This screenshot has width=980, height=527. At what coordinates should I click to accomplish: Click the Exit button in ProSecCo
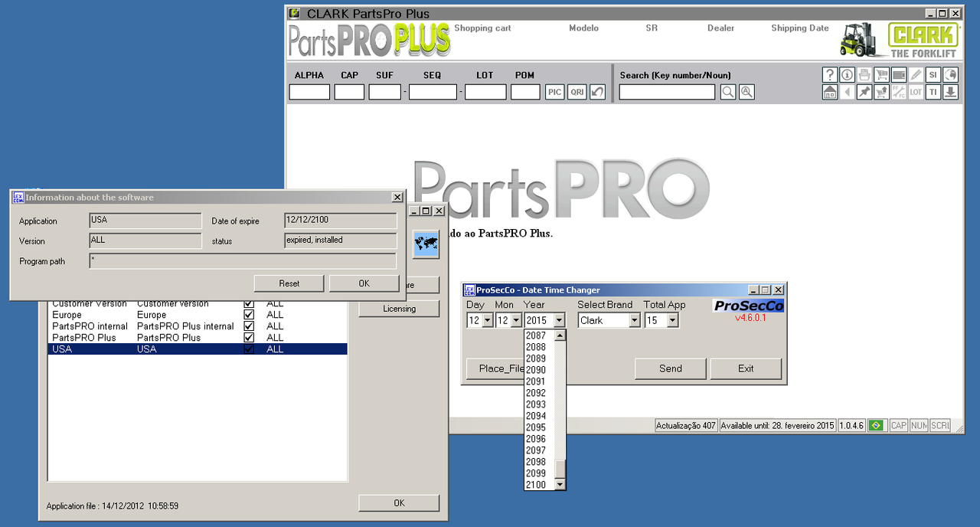point(746,368)
